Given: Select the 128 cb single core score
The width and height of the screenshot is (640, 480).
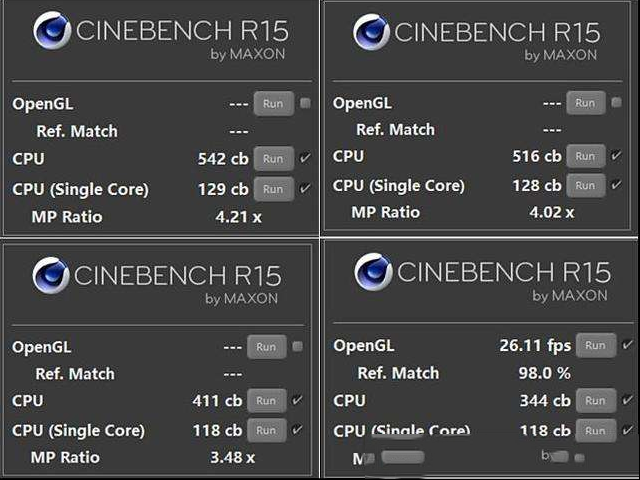Looking at the screenshot, I should coord(537,186).
